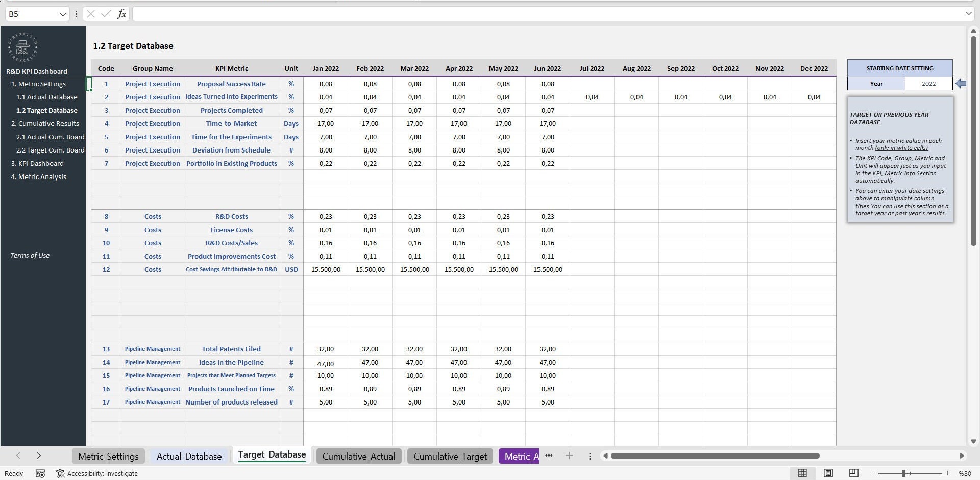Click the macro recording icon in status bar
The image size is (980, 480).
[40, 473]
